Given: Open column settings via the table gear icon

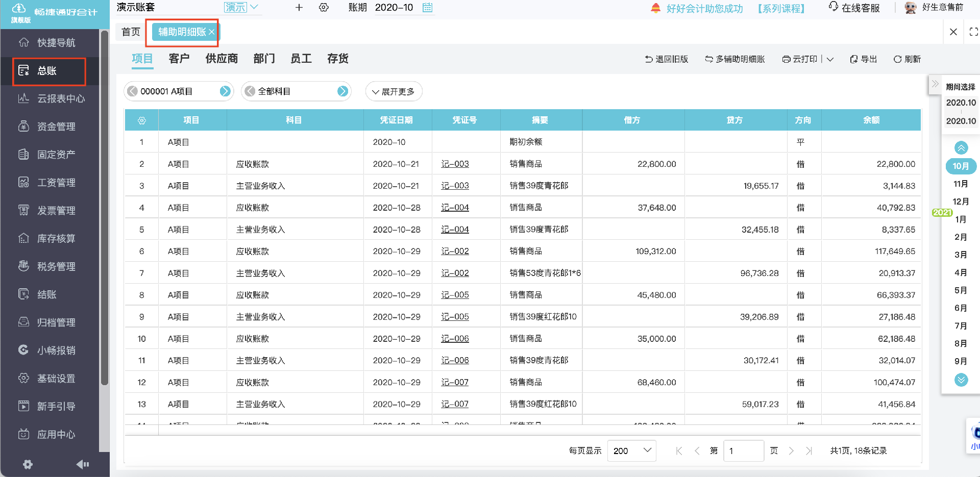Looking at the screenshot, I should [x=141, y=120].
